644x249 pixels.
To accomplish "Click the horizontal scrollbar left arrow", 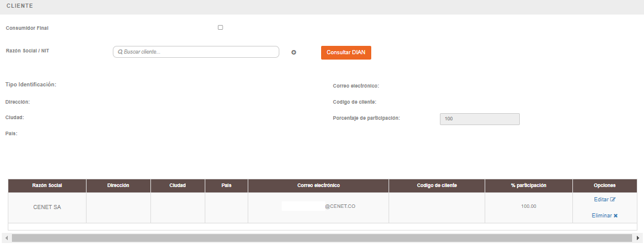I will (x=6, y=238).
